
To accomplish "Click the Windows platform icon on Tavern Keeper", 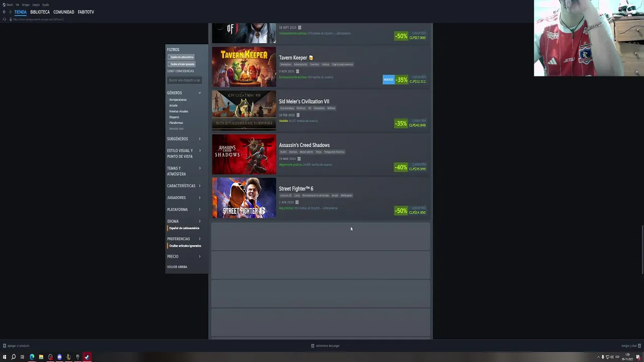I will click(297, 71).
